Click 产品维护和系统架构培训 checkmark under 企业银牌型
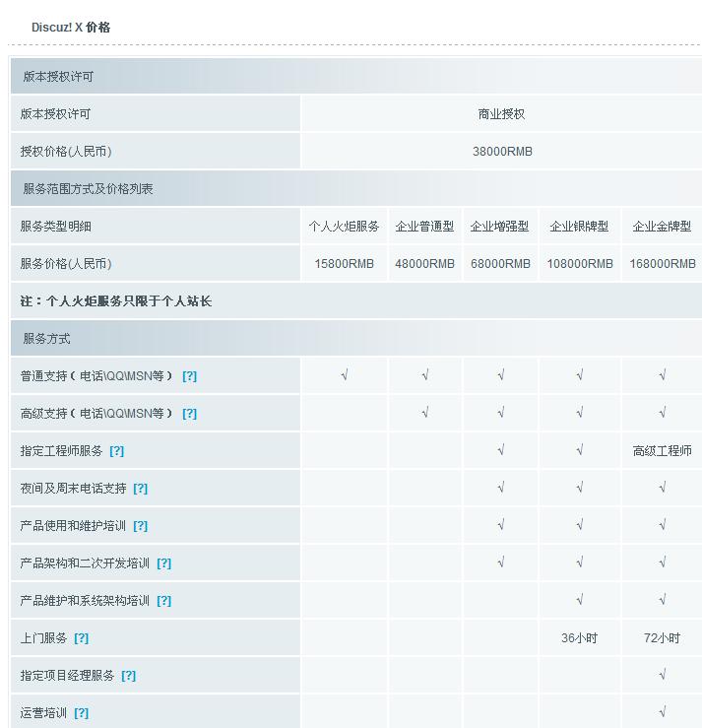This screenshot has height=728, width=702. (579, 600)
